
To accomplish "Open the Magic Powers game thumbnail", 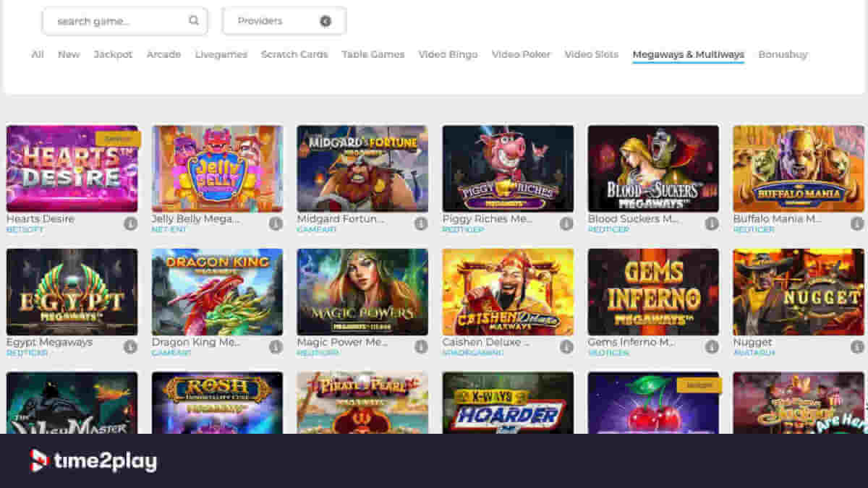I will click(x=362, y=292).
